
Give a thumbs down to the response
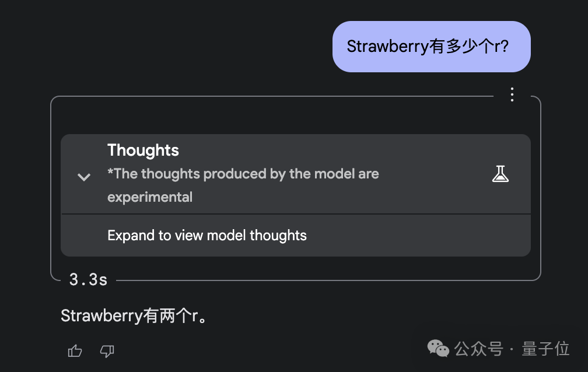[x=107, y=351]
